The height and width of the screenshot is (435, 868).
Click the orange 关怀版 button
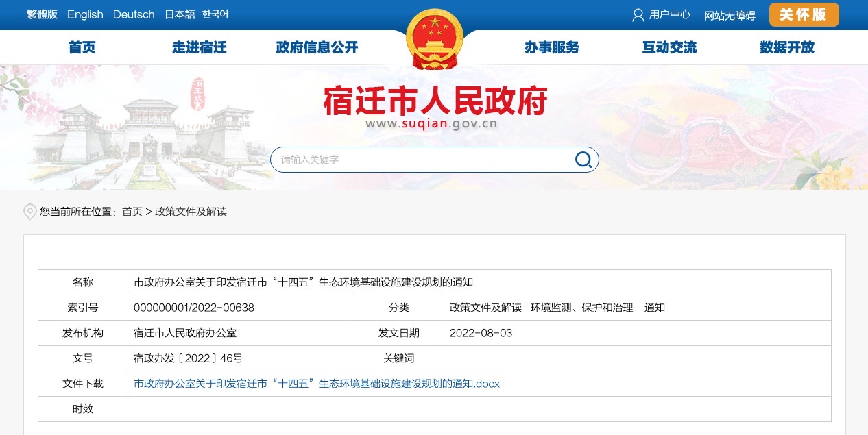tap(804, 14)
